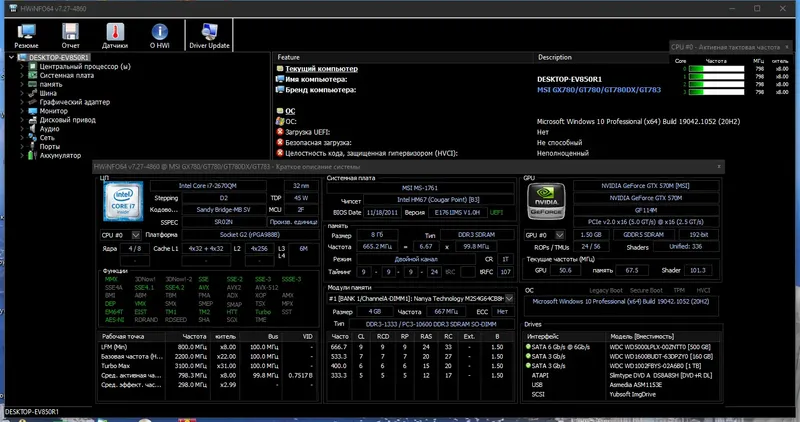Screen dimensions: 800x422
Task: Open the О HWI info icon
Action: point(159,36)
